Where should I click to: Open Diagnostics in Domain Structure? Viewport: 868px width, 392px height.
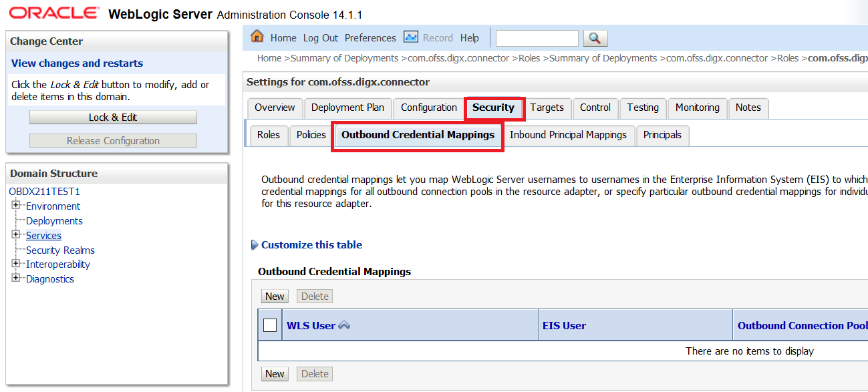pyautogui.click(x=50, y=279)
